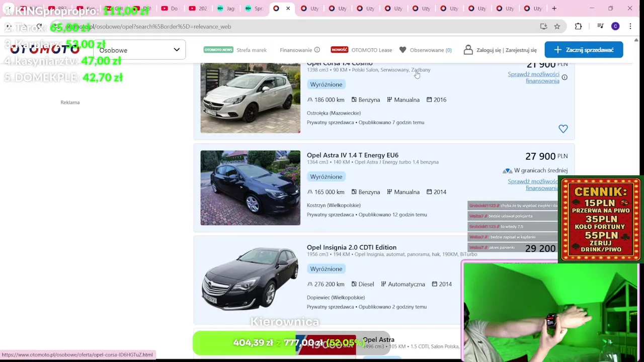Screen dimensions: 644x362
Task: Click Wyróżnione badge on Insignia listing
Action: [326, 269]
